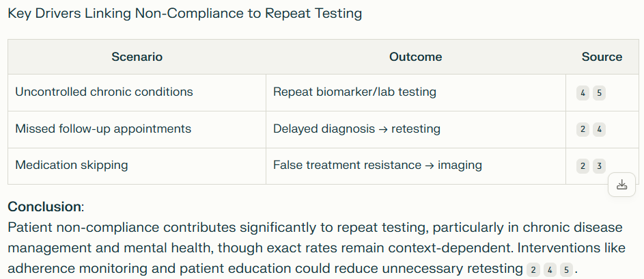Open citation 2 in Medication skipping row
The width and height of the screenshot is (644, 279).
[x=583, y=165]
